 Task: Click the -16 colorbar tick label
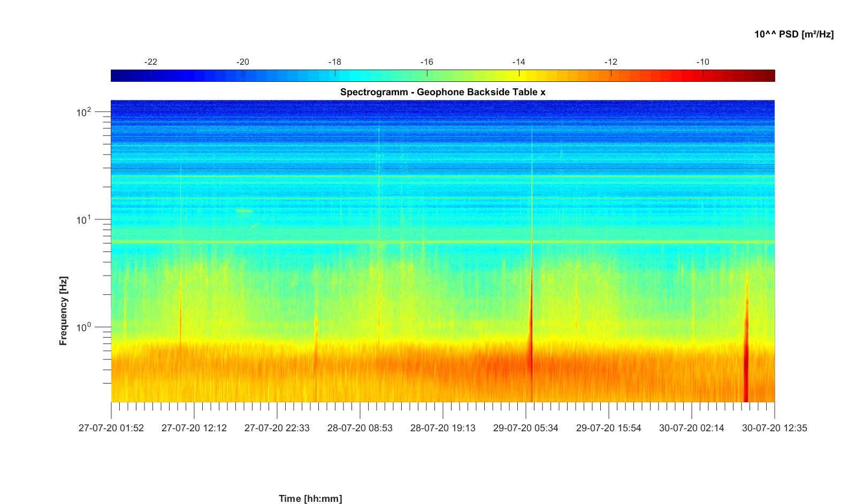(426, 62)
